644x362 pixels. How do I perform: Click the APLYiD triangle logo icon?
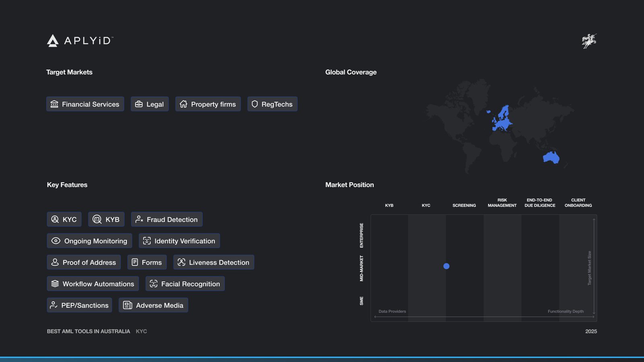[x=53, y=41]
